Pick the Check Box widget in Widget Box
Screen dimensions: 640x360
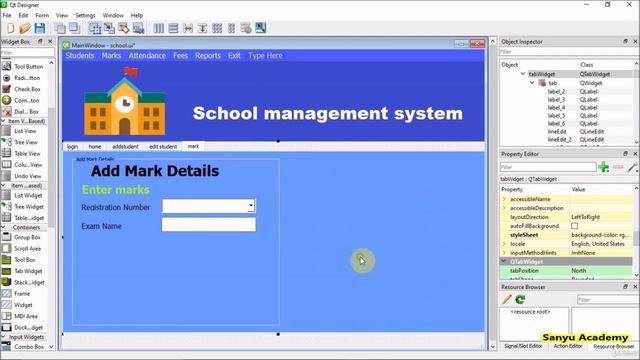pyautogui.click(x=22, y=89)
